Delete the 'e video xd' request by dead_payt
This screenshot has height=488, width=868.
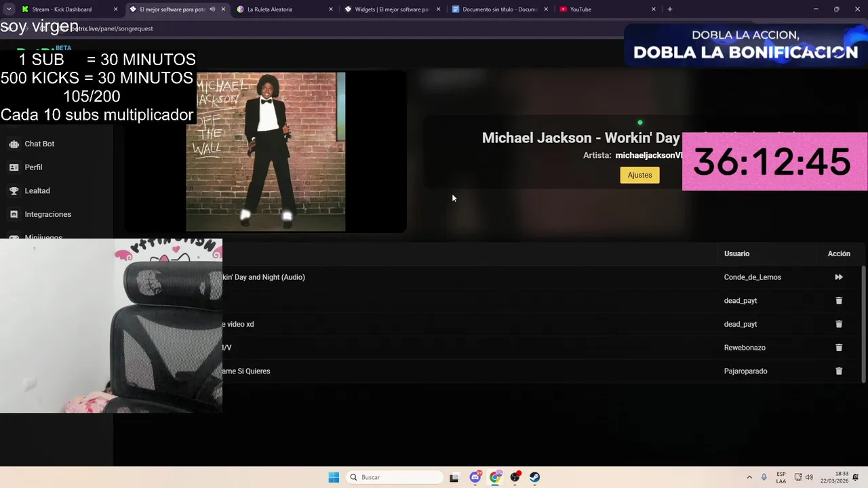click(839, 324)
